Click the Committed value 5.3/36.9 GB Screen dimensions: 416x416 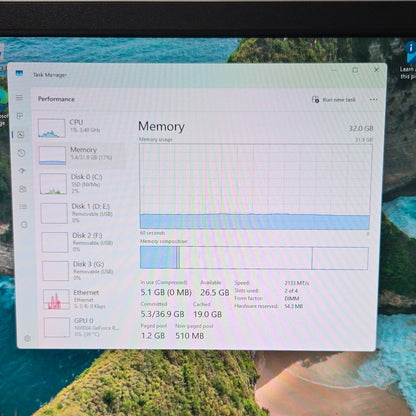coord(162,314)
